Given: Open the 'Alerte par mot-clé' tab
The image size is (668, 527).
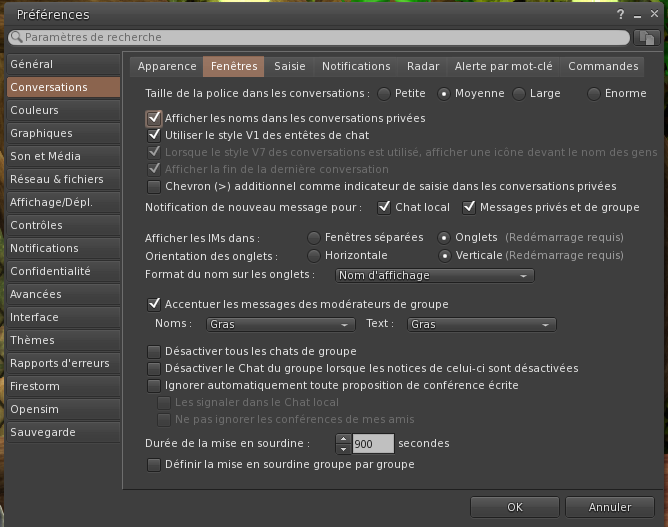Looking at the screenshot, I should click(x=503, y=67).
